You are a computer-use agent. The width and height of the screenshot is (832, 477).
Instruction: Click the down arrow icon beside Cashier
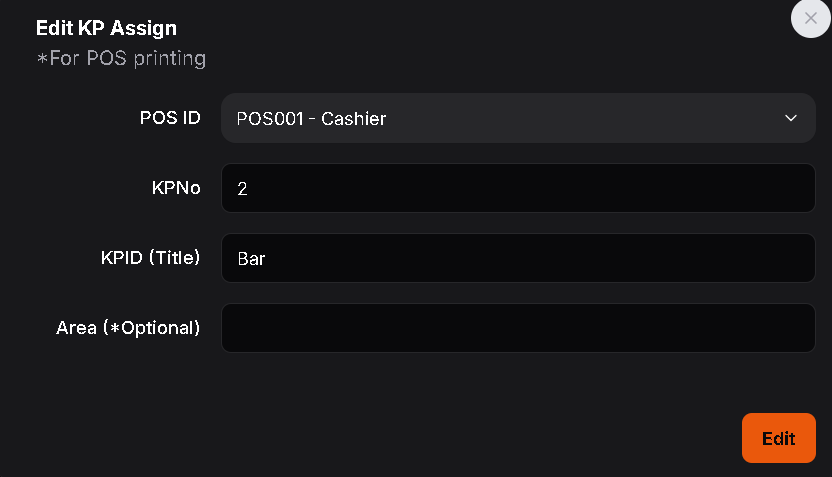pos(791,119)
